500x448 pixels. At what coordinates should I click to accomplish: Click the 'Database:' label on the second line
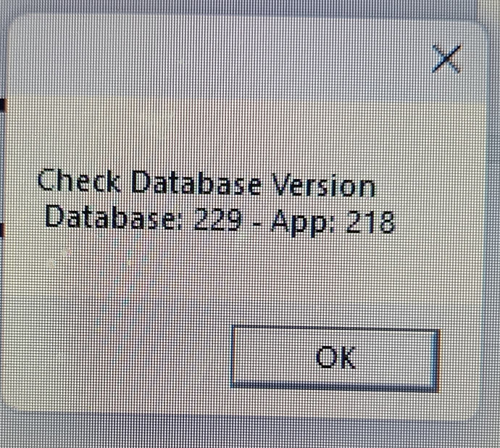click(x=114, y=217)
